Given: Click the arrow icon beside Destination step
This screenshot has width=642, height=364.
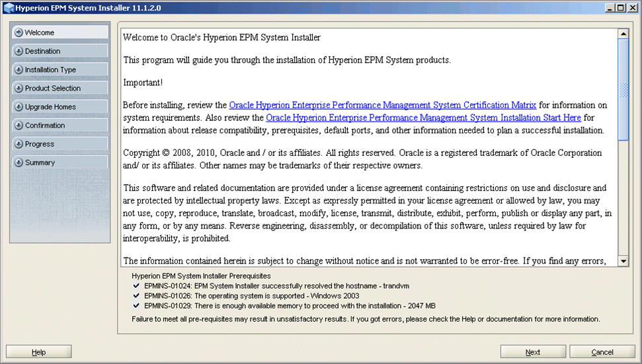Looking at the screenshot, I should pos(19,51).
